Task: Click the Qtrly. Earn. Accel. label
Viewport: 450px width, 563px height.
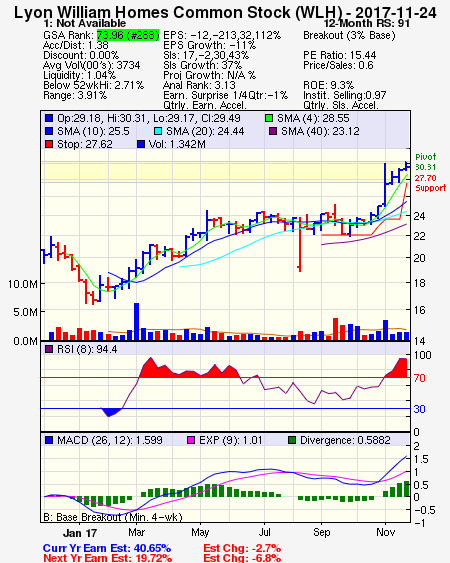Action: point(205,105)
